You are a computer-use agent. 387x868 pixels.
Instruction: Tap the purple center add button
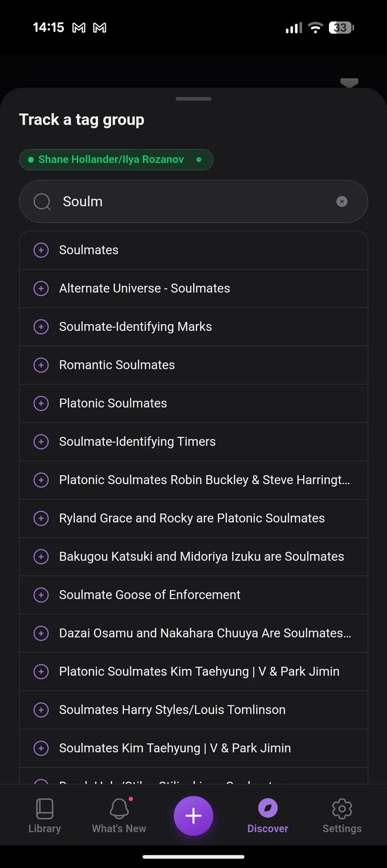pyautogui.click(x=193, y=816)
